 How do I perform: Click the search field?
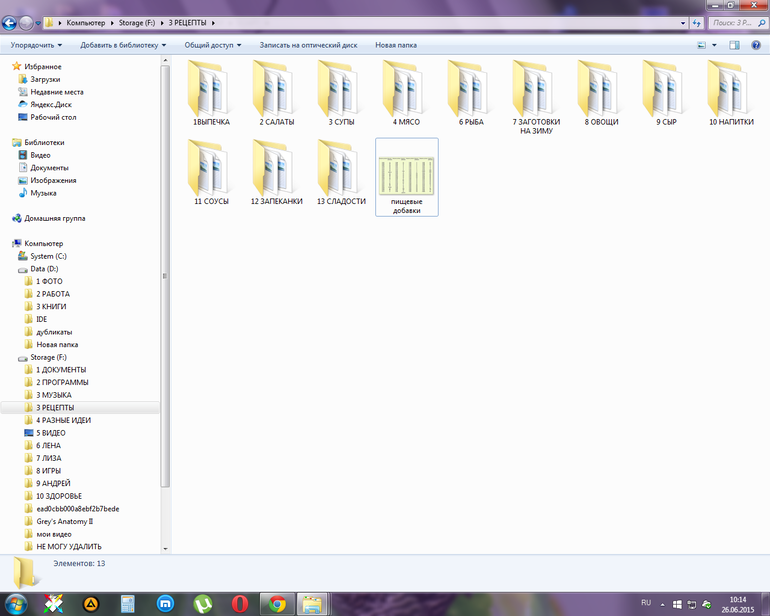tap(737, 23)
